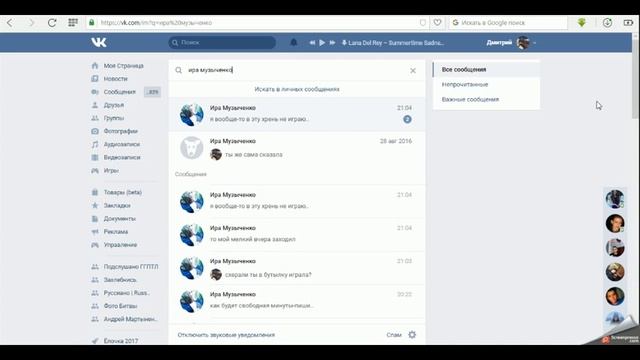Image resolution: width=640 pixels, height=360 pixels.
Task: Open message 'то мой мелкий вчера заходил'
Action: 297,234
